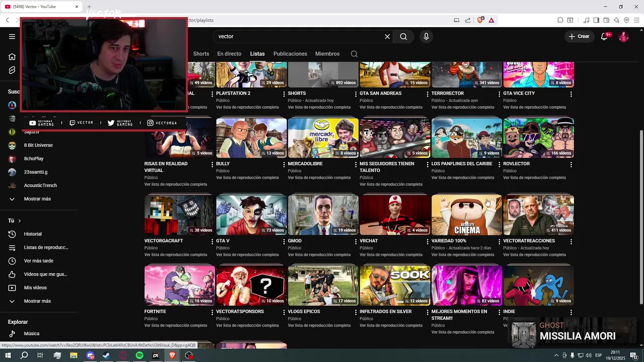Open options menu for BULLY playlist
This screenshot has height=362, width=644.
284,164
